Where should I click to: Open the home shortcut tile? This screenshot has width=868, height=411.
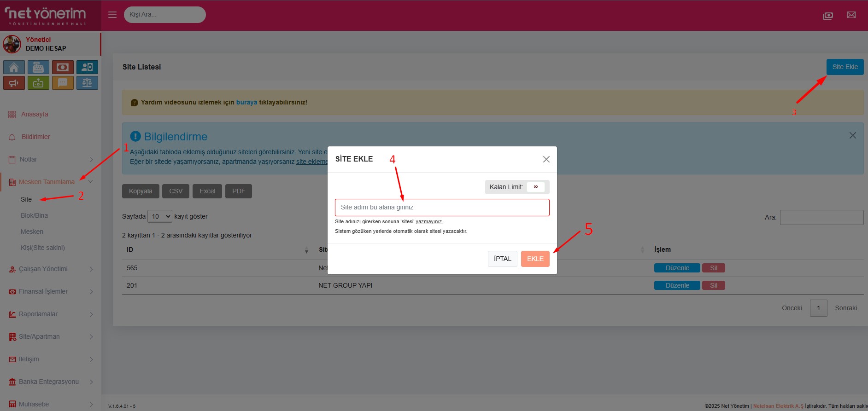[x=14, y=67]
